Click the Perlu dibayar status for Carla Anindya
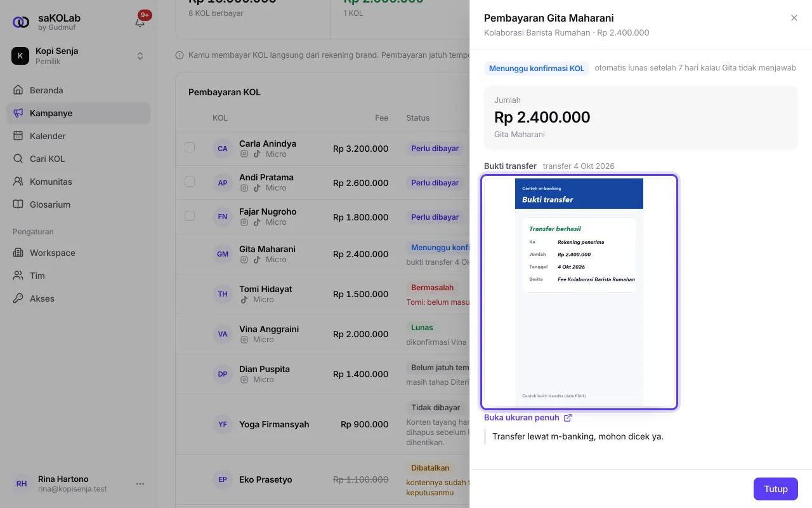This screenshot has height=508, width=812. coord(435,149)
